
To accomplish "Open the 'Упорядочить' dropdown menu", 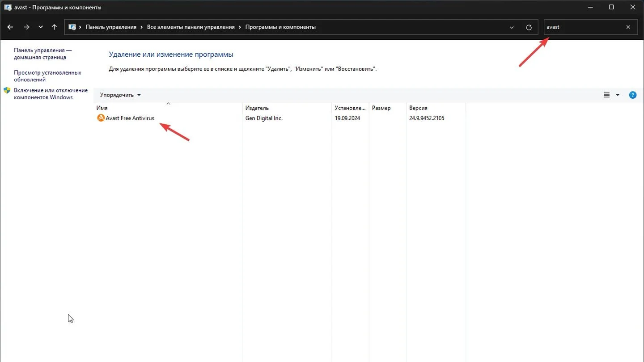I will coord(120,95).
